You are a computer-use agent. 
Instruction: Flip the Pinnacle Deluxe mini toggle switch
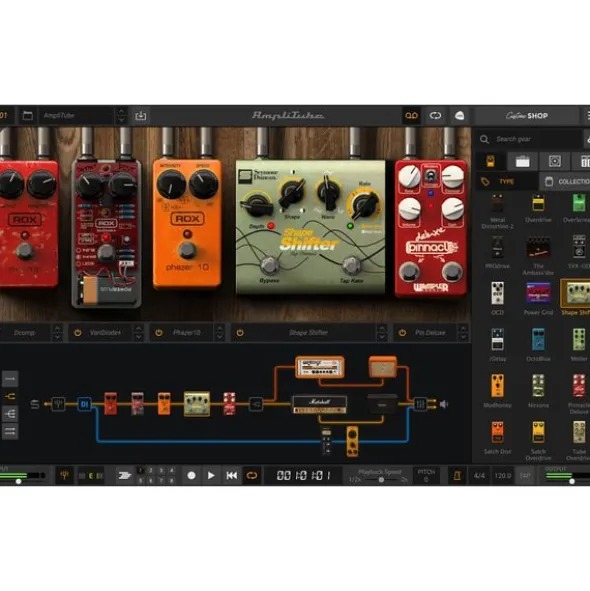click(431, 176)
